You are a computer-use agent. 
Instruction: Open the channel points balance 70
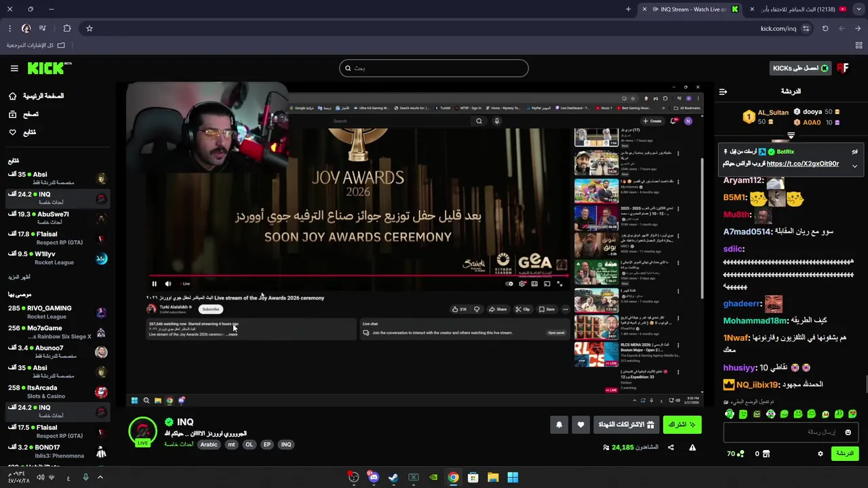coord(735,454)
